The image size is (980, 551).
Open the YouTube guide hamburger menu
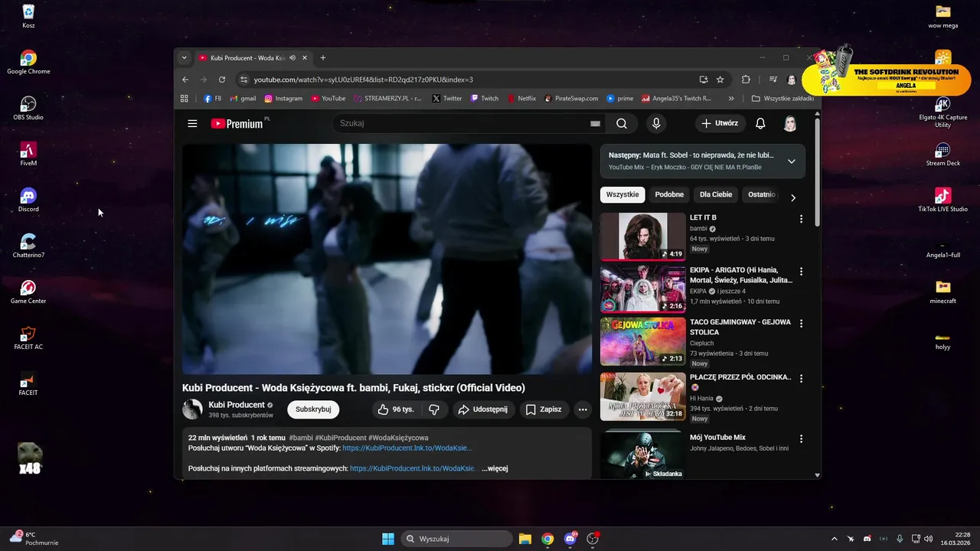click(192, 123)
